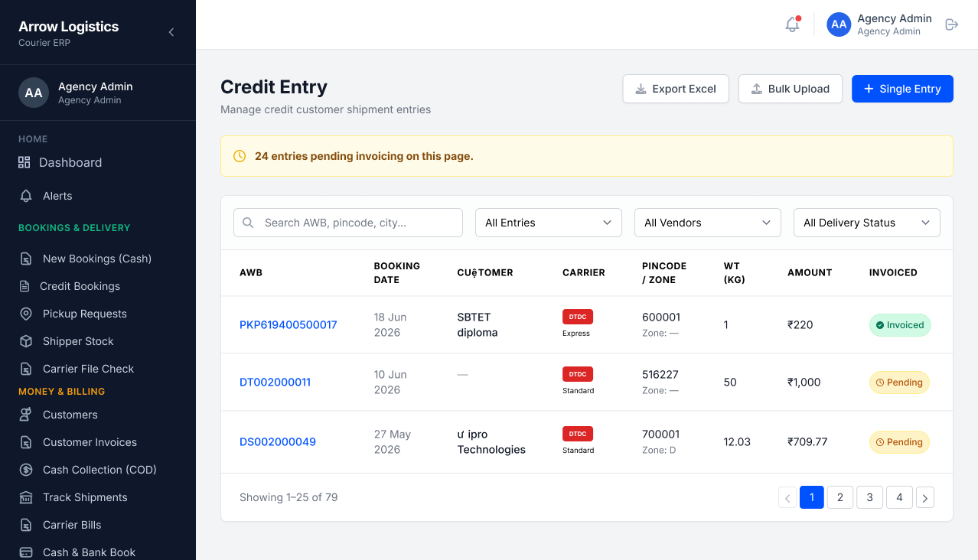The height and width of the screenshot is (560, 978).
Task: Click the Export Excel button
Action: pyautogui.click(x=676, y=89)
